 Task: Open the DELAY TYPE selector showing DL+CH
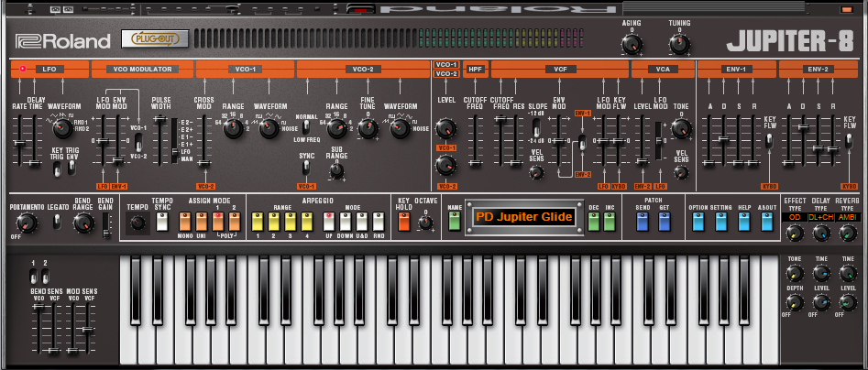coord(821,217)
